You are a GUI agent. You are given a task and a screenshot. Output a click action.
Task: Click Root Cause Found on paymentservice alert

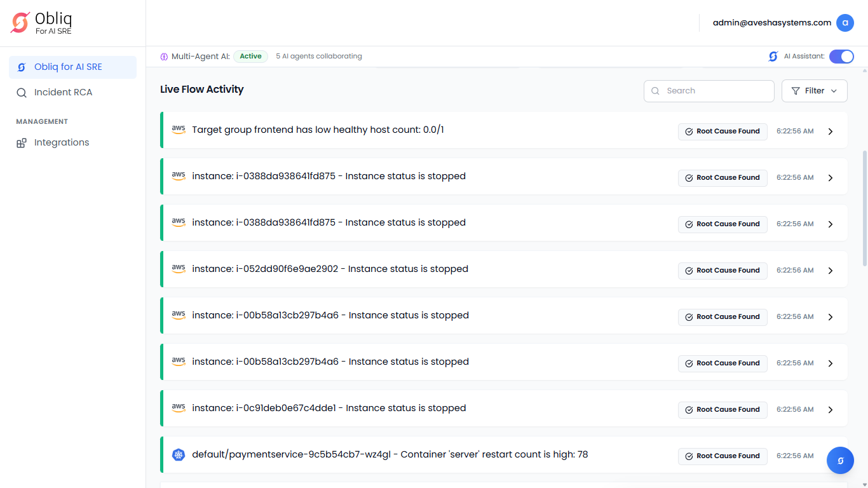click(x=722, y=456)
